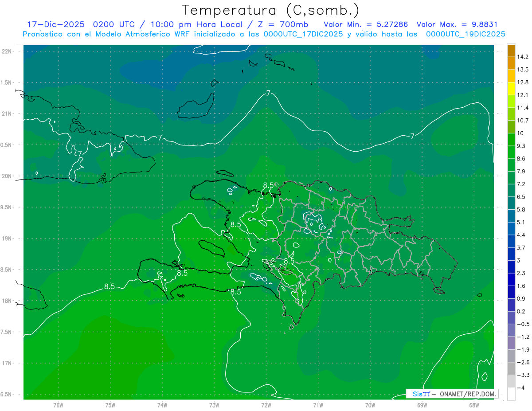Click the '74W' longitude axis label

coord(162,405)
